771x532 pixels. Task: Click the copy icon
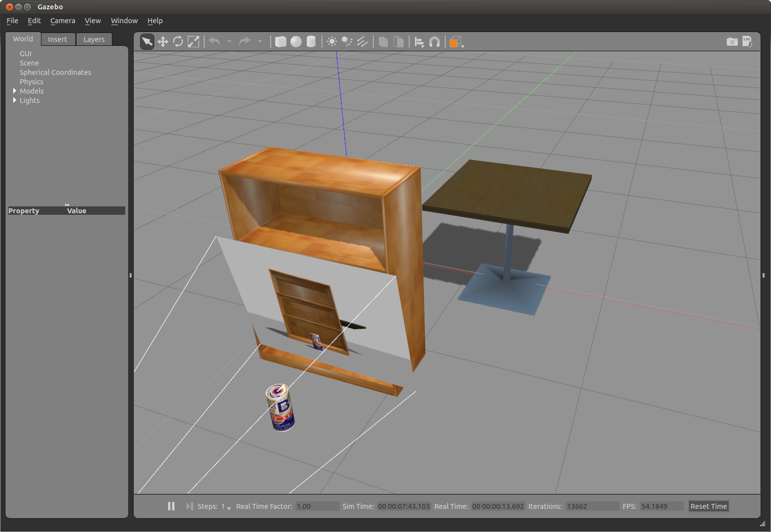coord(384,42)
